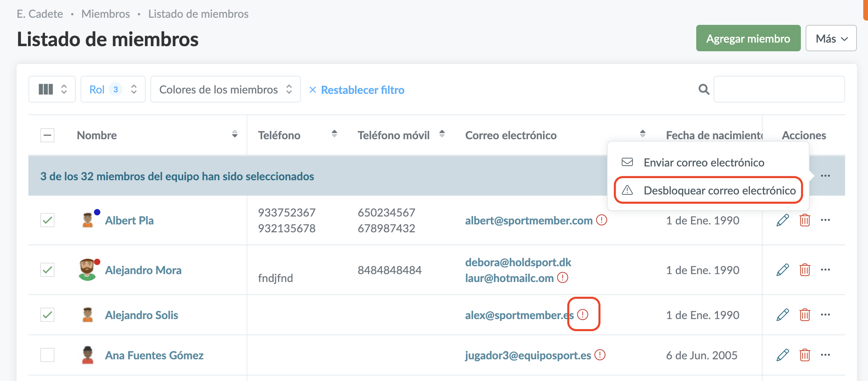Open more options for Alejandro Solis row

pyautogui.click(x=825, y=315)
